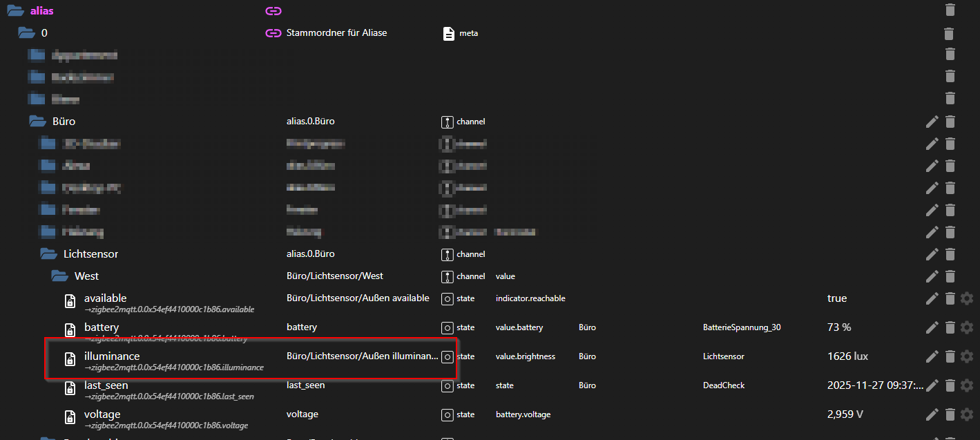980x440 pixels.
Task: Click the true value of available
Action: (837, 298)
